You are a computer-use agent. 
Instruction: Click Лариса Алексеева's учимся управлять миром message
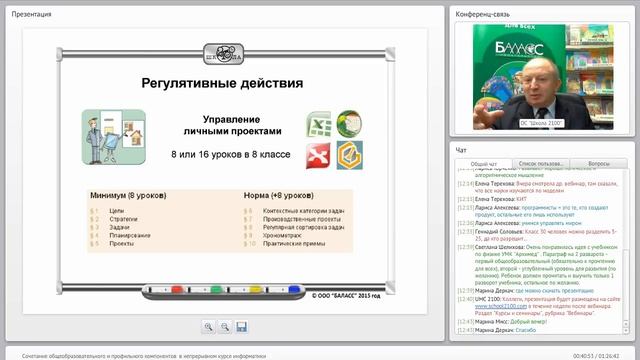tap(520, 223)
